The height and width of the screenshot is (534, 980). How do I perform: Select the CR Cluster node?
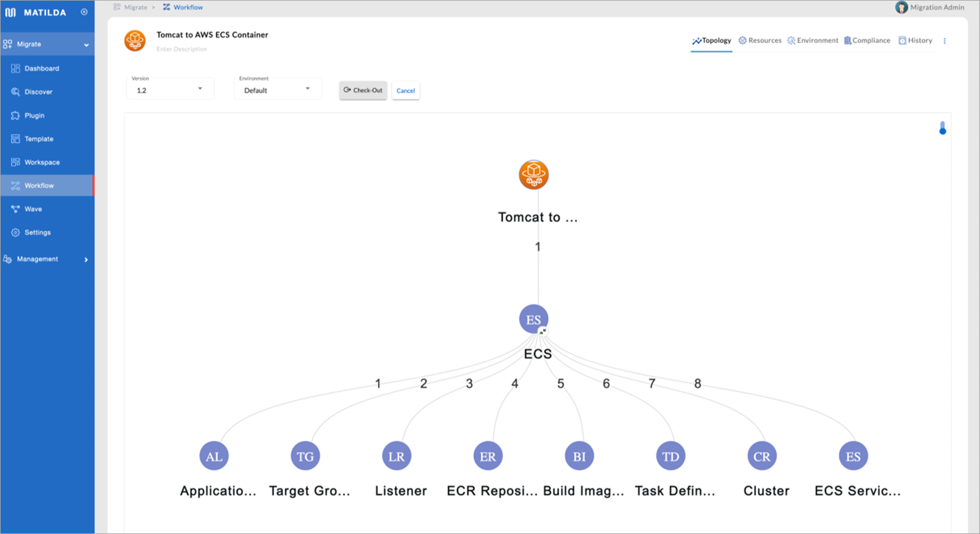pos(762,457)
